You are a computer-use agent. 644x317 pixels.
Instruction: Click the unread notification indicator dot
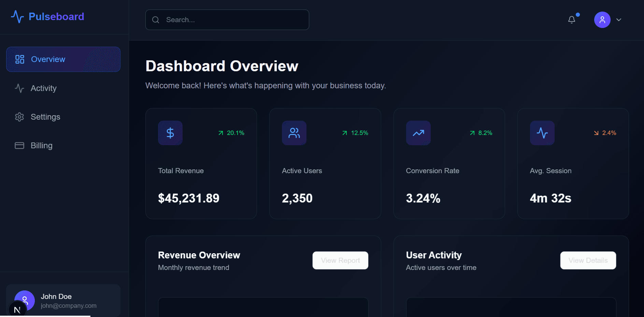click(x=577, y=15)
